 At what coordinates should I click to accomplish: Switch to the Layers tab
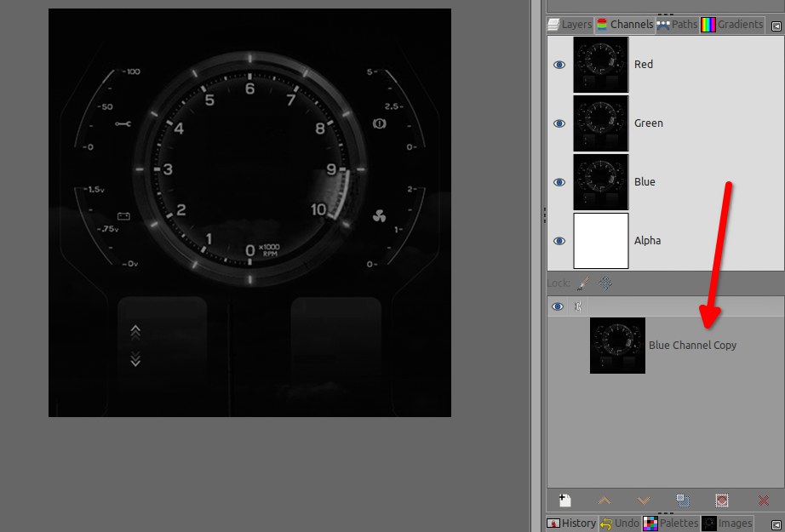(x=570, y=25)
